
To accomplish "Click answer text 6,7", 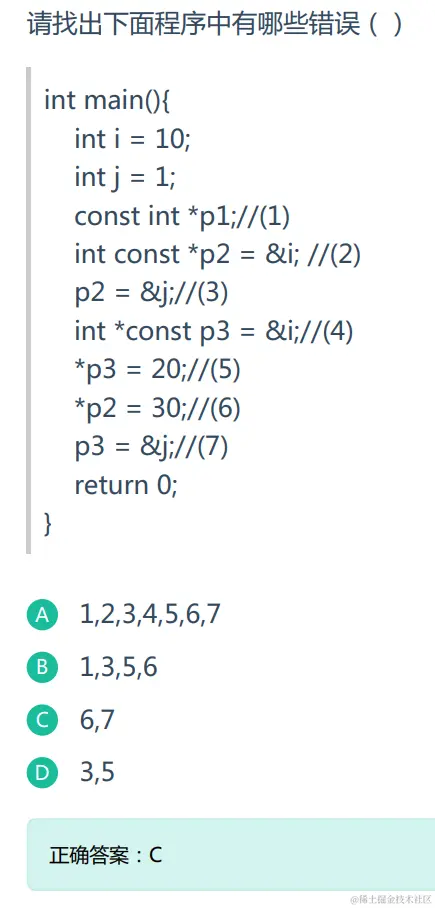I will 97,720.
